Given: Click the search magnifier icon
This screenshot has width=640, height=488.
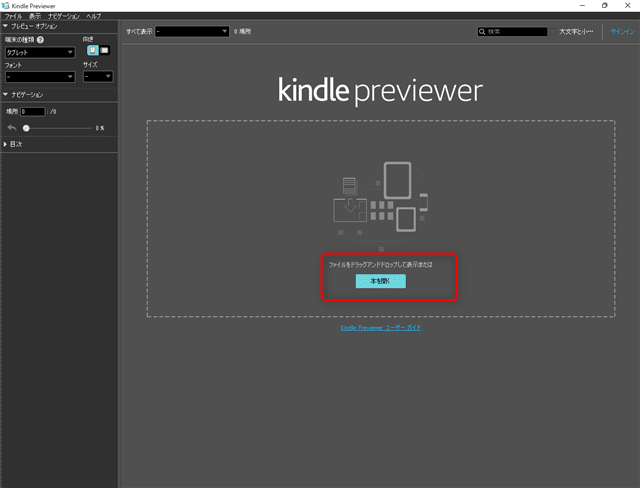Looking at the screenshot, I should click(482, 31).
